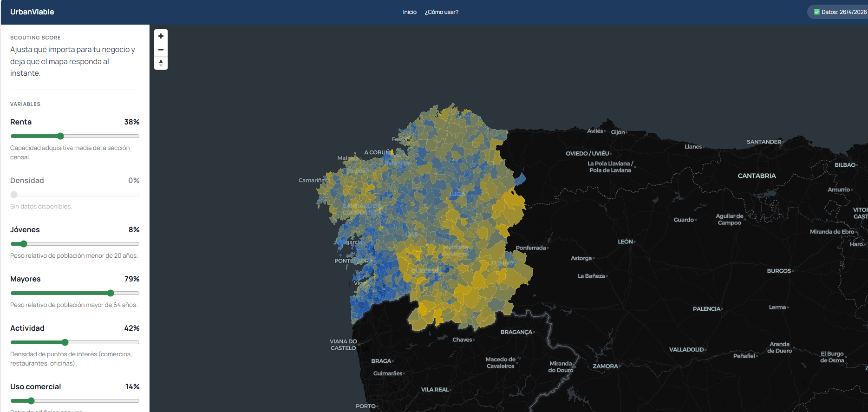
Task: Click the CANTABRIA region label
Action: tap(757, 176)
